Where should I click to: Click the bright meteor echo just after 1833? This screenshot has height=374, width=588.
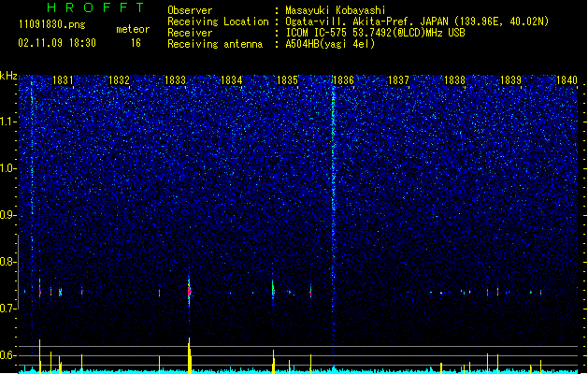click(x=190, y=292)
